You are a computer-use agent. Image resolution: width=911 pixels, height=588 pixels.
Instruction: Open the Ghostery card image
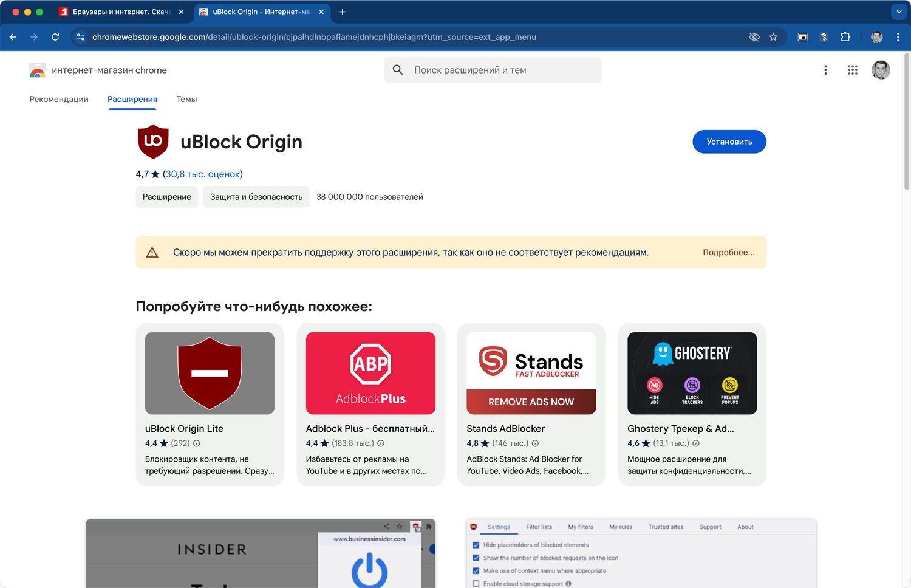pyautogui.click(x=692, y=374)
